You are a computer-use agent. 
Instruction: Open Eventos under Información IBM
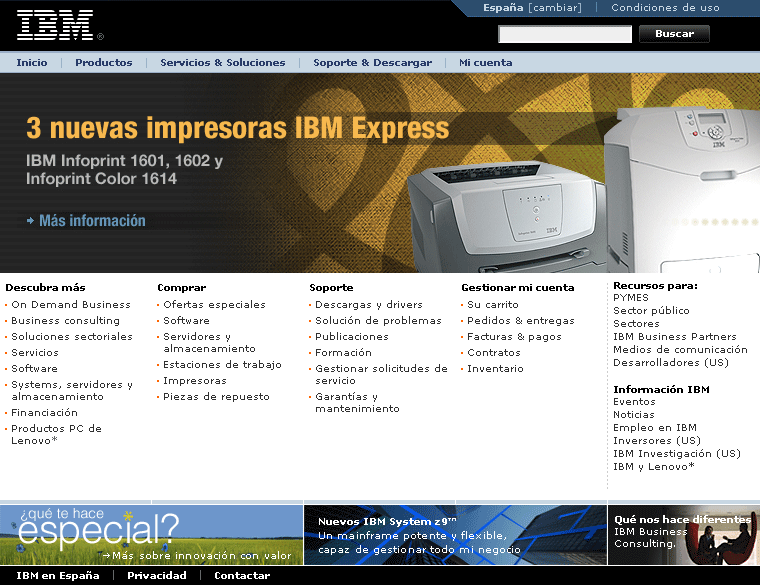click(x=634, y=401)
